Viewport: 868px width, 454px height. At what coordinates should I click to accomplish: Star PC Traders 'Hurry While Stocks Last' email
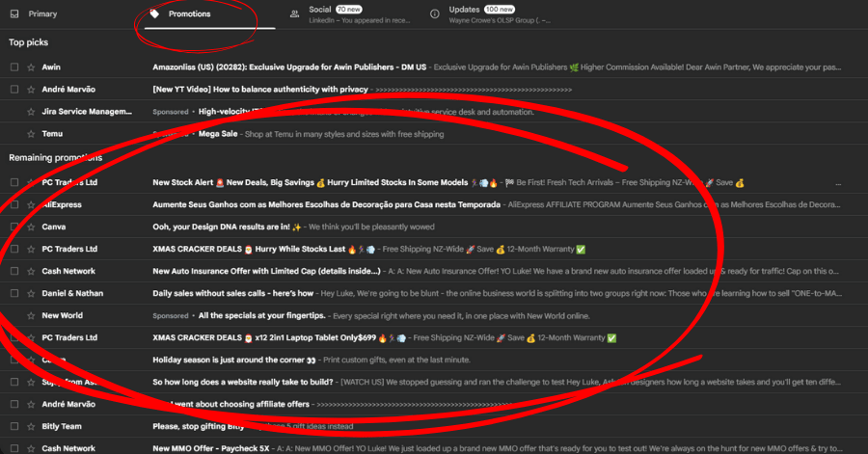(31, 249)
